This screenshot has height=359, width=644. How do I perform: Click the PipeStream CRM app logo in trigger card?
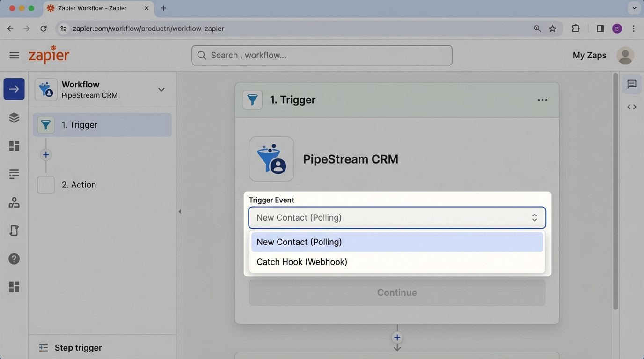[x=271, y=159]
